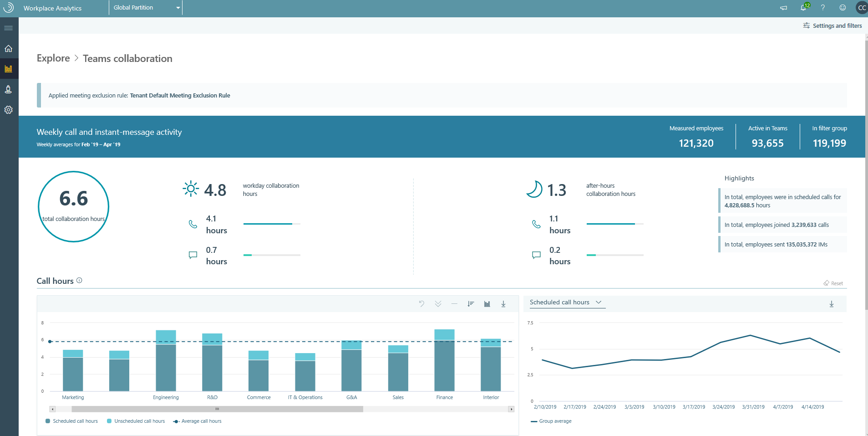Screen dimensions: 868x436
Task: Open the Explore chart icon in sidebar
Action: point(8,69)
